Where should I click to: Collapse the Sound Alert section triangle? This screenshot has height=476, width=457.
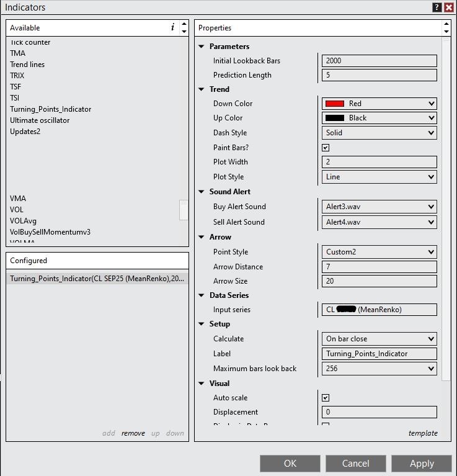[202, 192]
